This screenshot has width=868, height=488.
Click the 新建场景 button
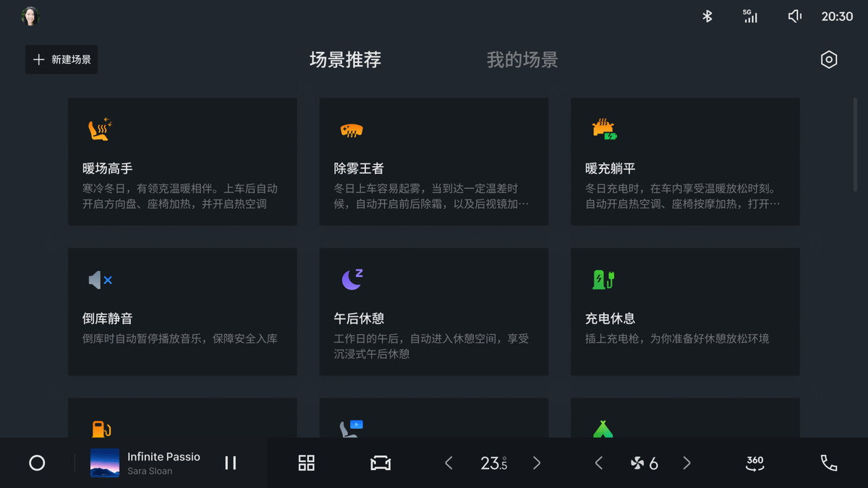point(61,59)
